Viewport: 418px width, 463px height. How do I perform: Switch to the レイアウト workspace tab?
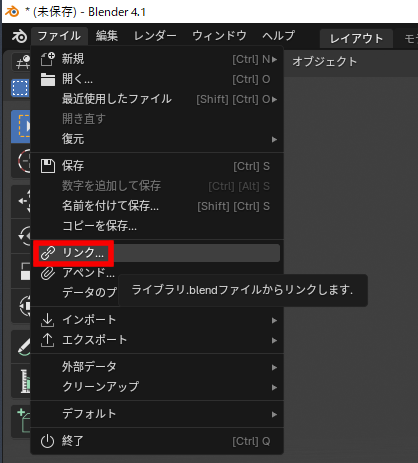(356, 39)
